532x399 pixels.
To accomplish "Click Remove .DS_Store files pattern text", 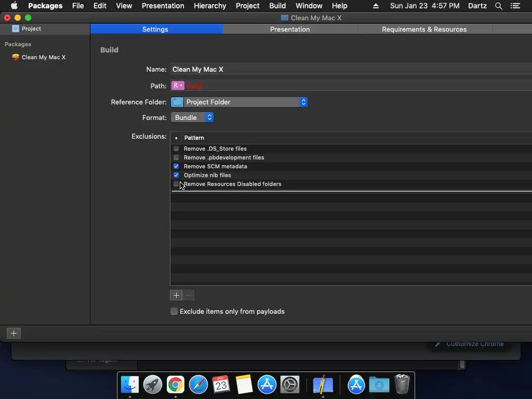I will pyautogui.click(x=215, y=149).
